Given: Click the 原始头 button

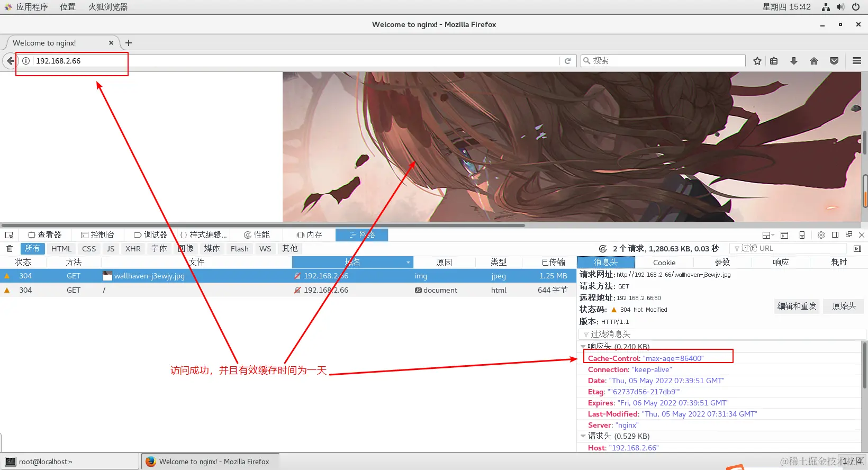Looking at the screenshot, I should (x=844, y=306).
